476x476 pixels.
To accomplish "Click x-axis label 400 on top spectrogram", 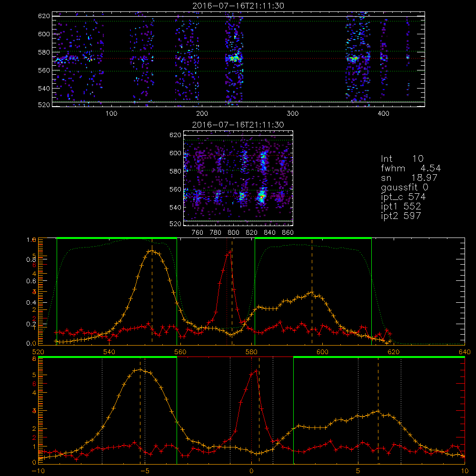I will pos(383,114).
